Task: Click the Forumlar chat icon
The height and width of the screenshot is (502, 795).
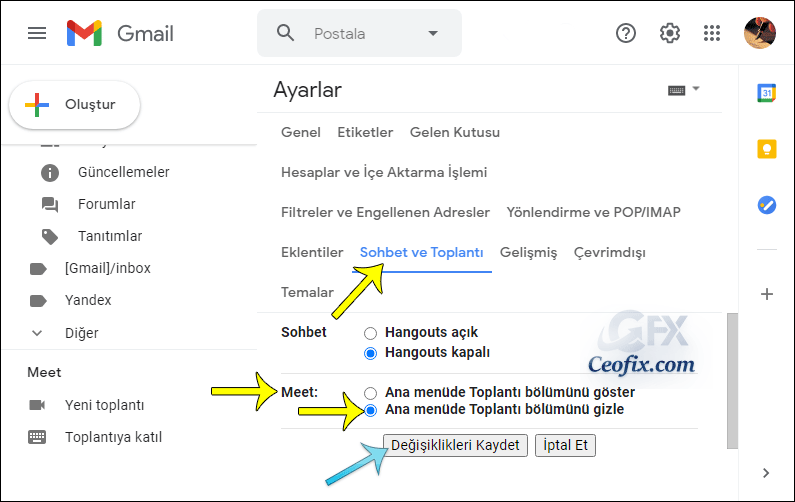Action: tap(50, 205)
